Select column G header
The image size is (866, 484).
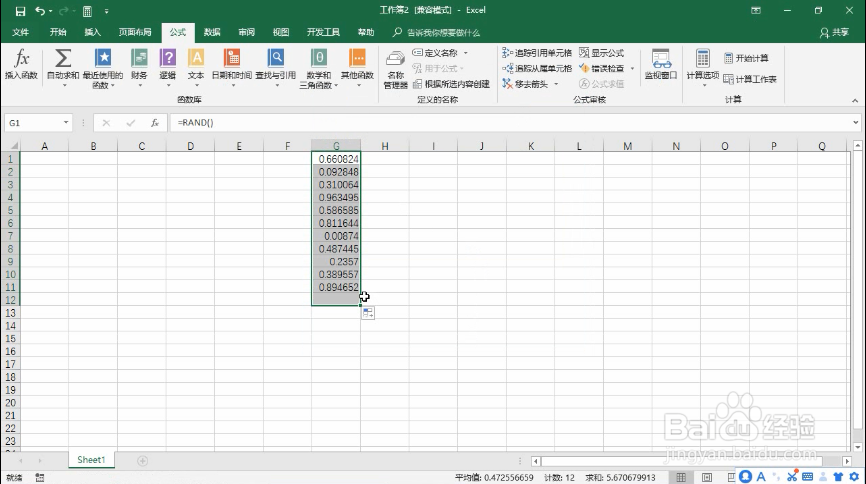[336, 146]
